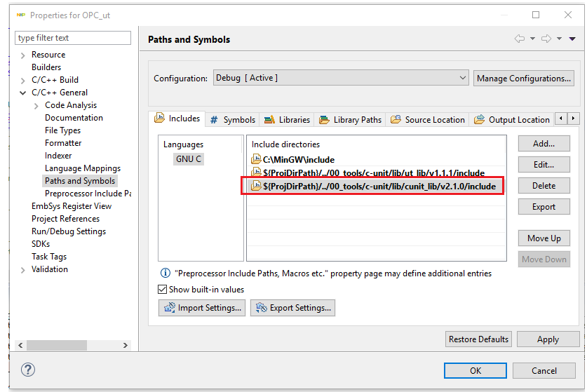Click the C:\MinGW\include folder icon
Viewport: 587px width, 392px height.
(256, 160)
